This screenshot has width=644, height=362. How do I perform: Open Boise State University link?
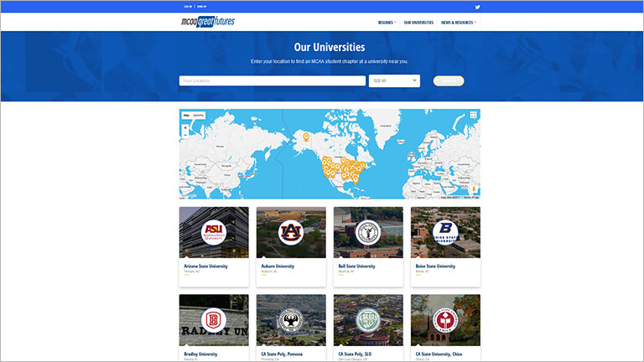click(435, 266)
